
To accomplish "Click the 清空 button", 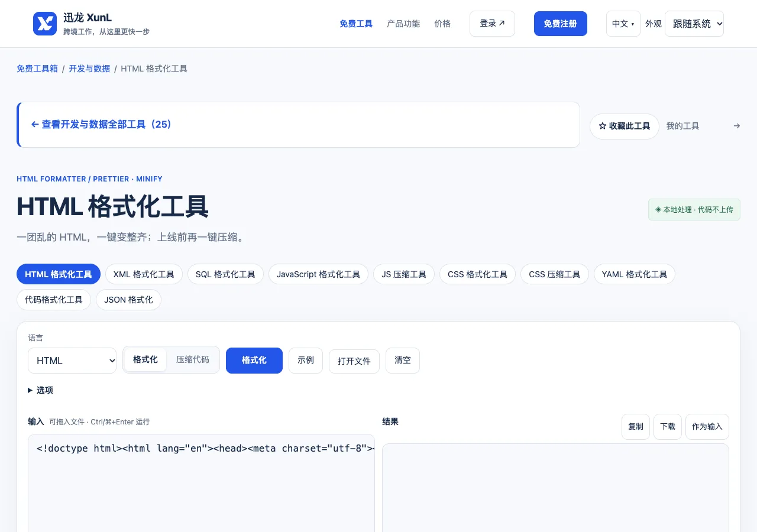I will (403, 361).
